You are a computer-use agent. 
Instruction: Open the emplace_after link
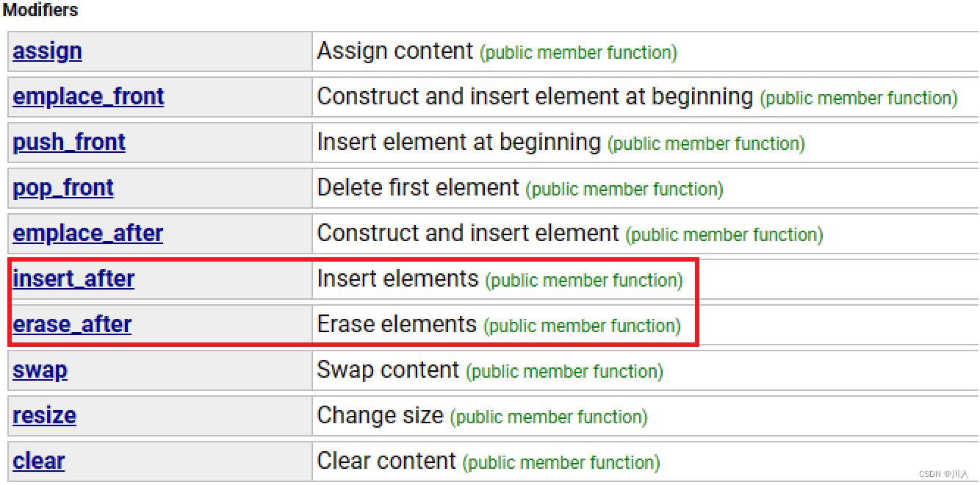(x=87, y=234)
